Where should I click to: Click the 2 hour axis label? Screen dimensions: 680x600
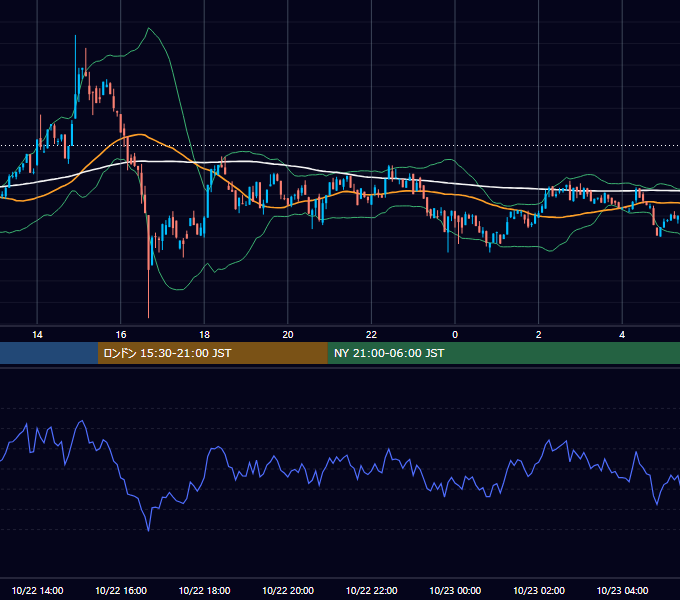[538, 335]
